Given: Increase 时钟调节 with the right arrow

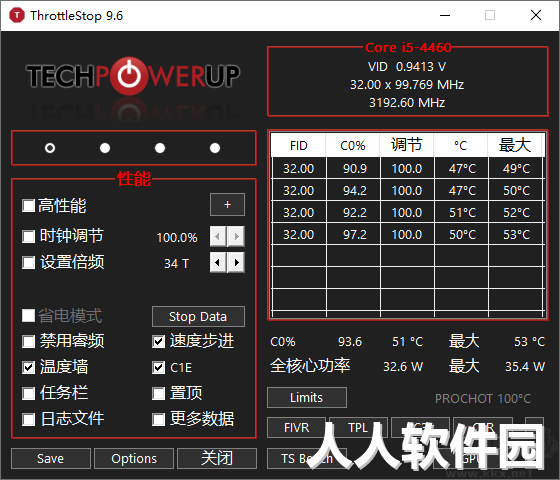Looking at the screenshot, I should click(x=236, y=236).
